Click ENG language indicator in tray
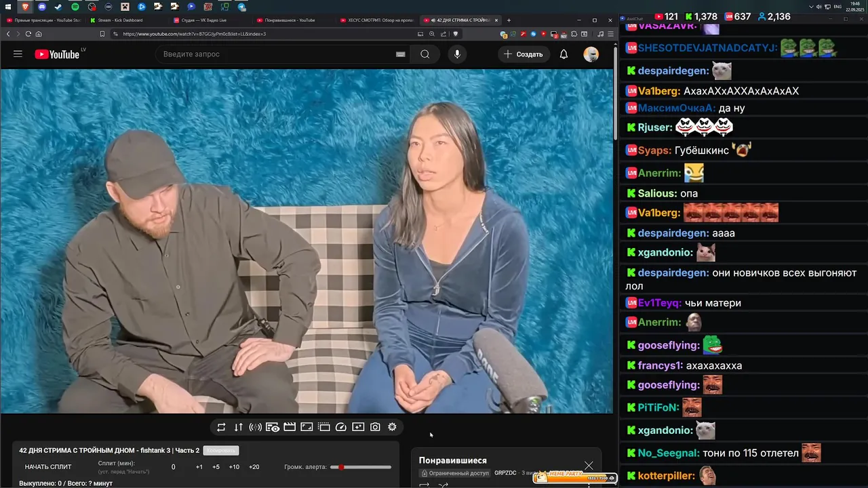Viewport: 868px width, 488px height. click(837, 7)
